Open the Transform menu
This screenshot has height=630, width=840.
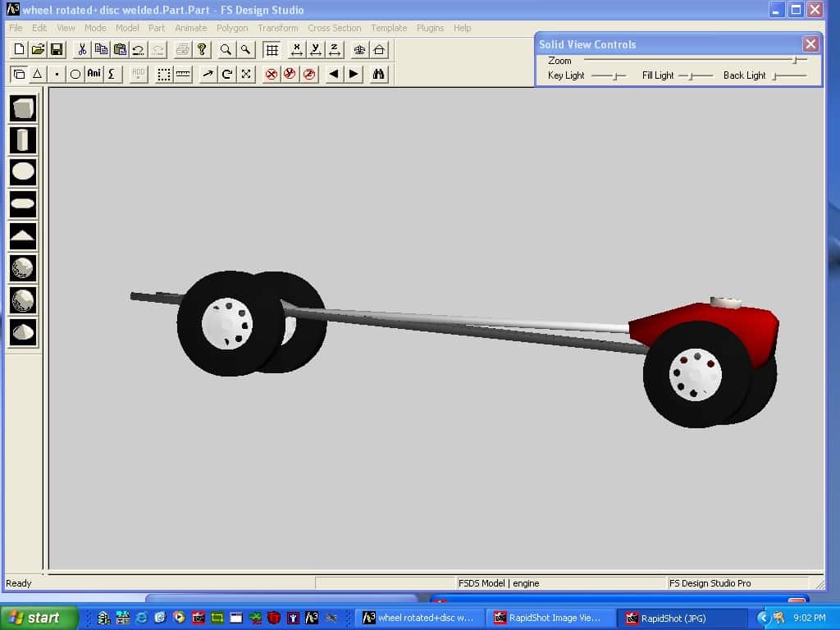(277, 28)
